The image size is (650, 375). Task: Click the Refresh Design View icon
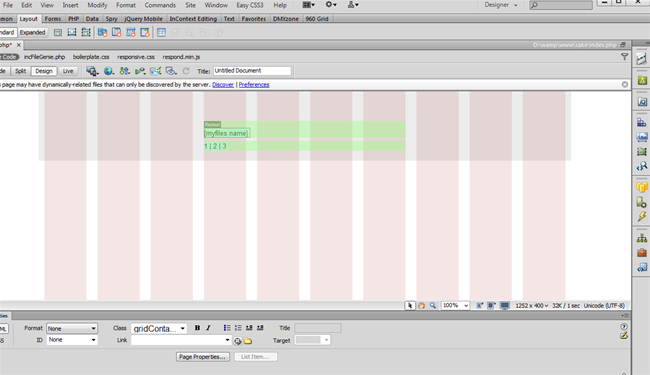pos(186,71)
